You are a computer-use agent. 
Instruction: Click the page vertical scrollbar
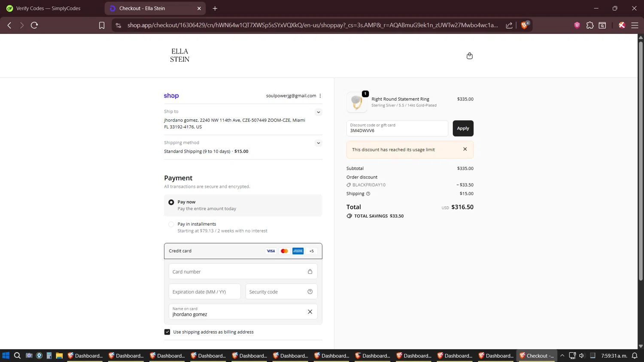tap(641, 161)
